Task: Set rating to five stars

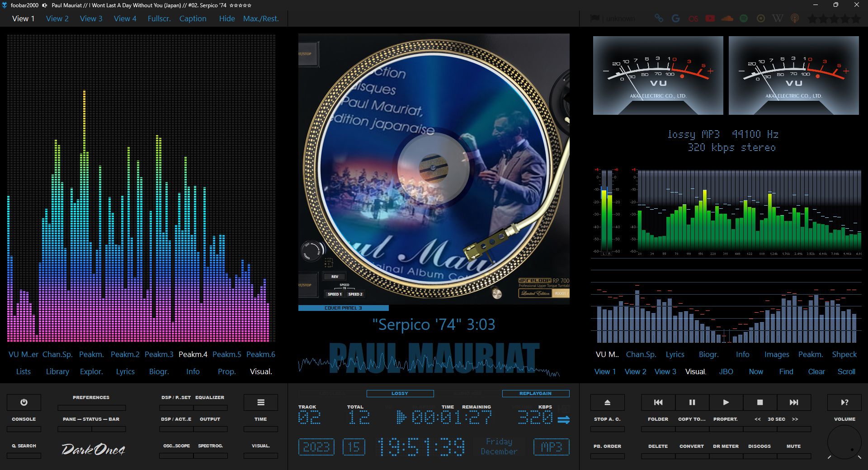Action: click(856, 19)
